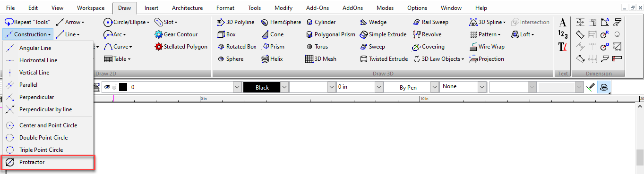The image size is (644, 174).
Task: Toggle the layer lock icon
Action: click(x=114, y=87)
